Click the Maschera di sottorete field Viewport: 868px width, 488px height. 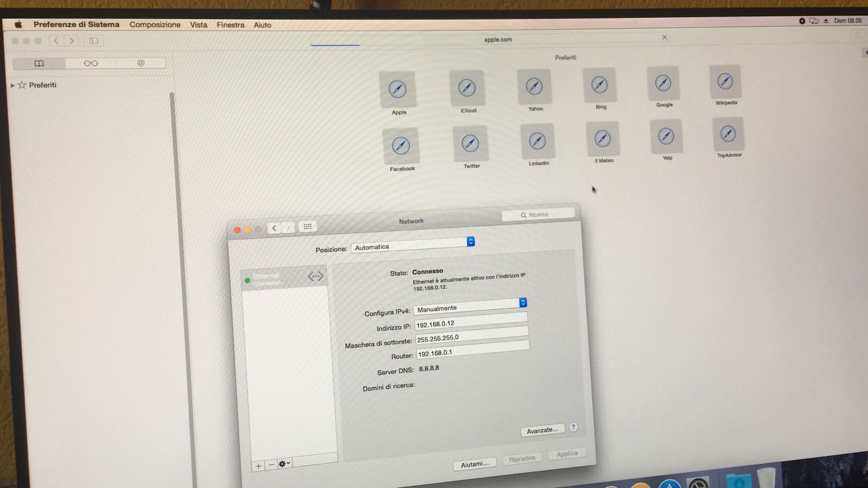472,335
